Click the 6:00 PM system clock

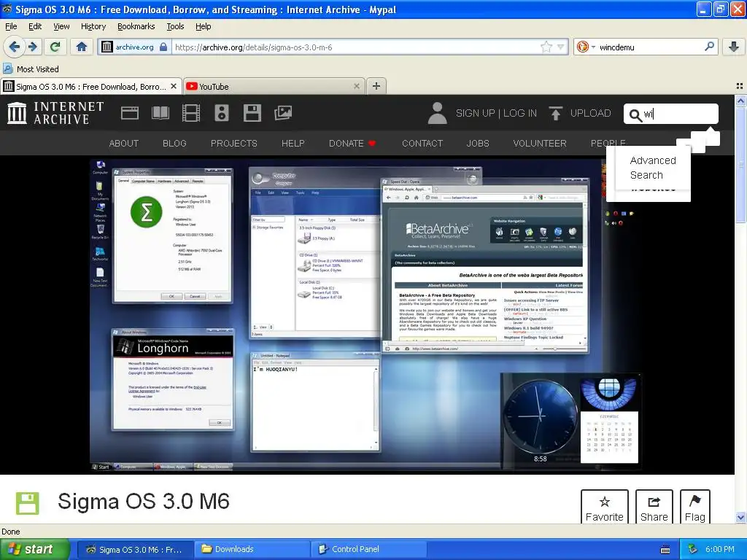pyautogui.click(x=720, y=549)
